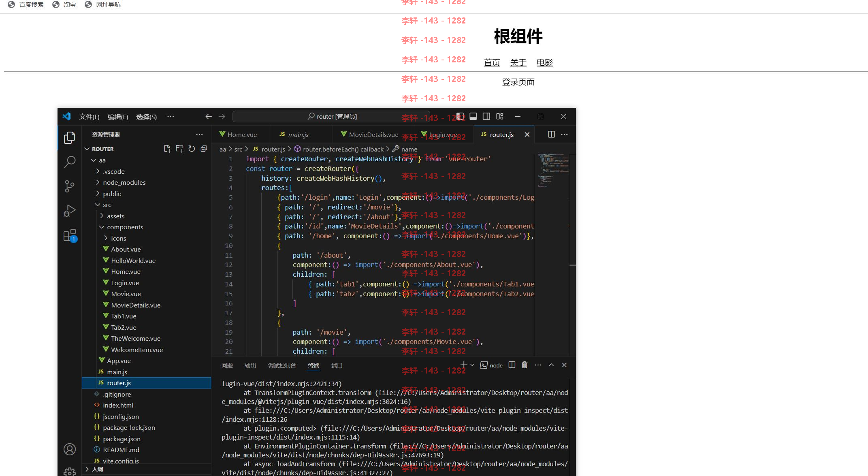
Task: Open the Search view in activity bar
Action: pos(70,162)
